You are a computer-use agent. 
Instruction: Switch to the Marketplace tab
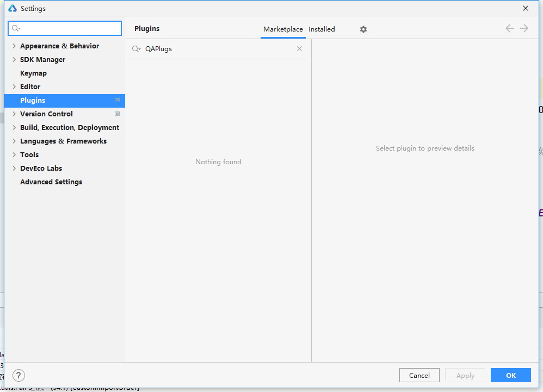click(x=283, y=29)
